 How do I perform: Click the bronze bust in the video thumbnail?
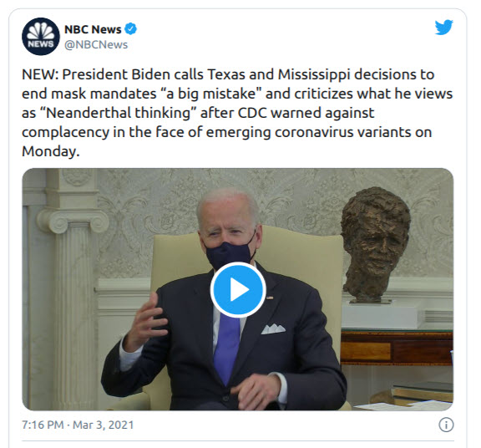pos(375,244)
